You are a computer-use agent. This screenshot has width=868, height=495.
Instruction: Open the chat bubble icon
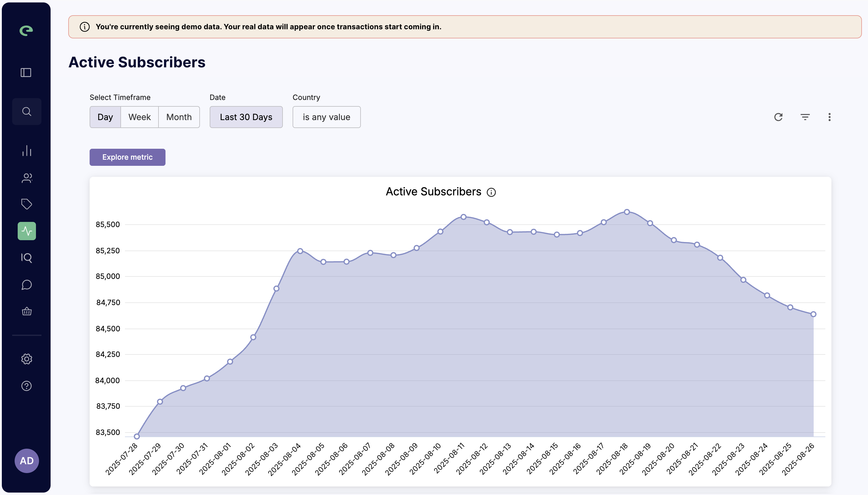pyautogui.click(x=27, y=285)
